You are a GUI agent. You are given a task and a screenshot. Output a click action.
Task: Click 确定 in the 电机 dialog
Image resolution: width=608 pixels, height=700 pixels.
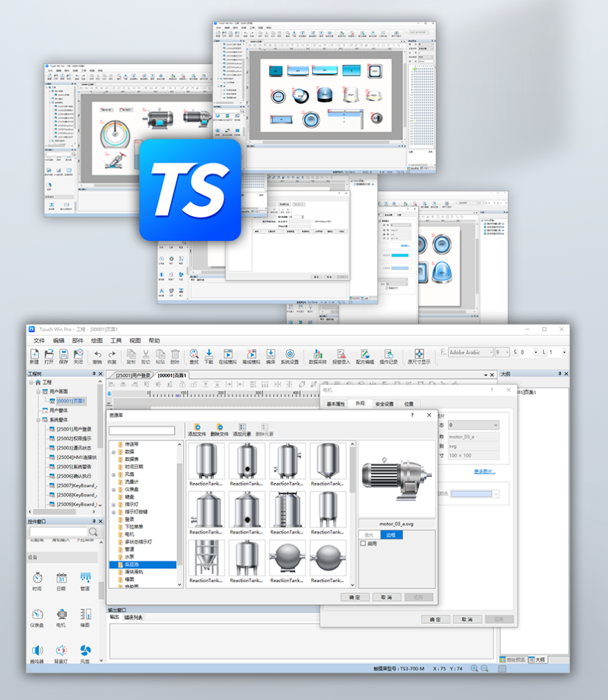point(435,619)
